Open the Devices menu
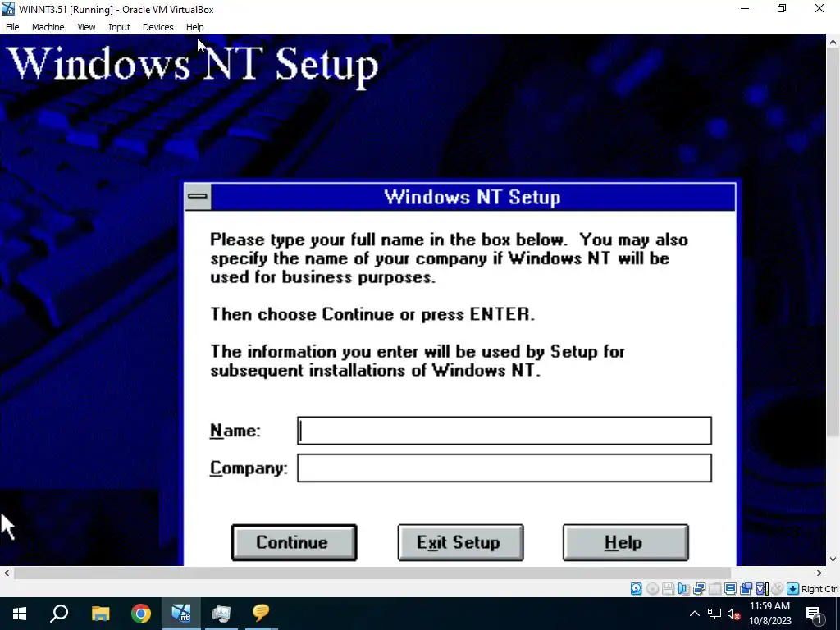Viewport: 840px width, 630px height. point(158,27)
